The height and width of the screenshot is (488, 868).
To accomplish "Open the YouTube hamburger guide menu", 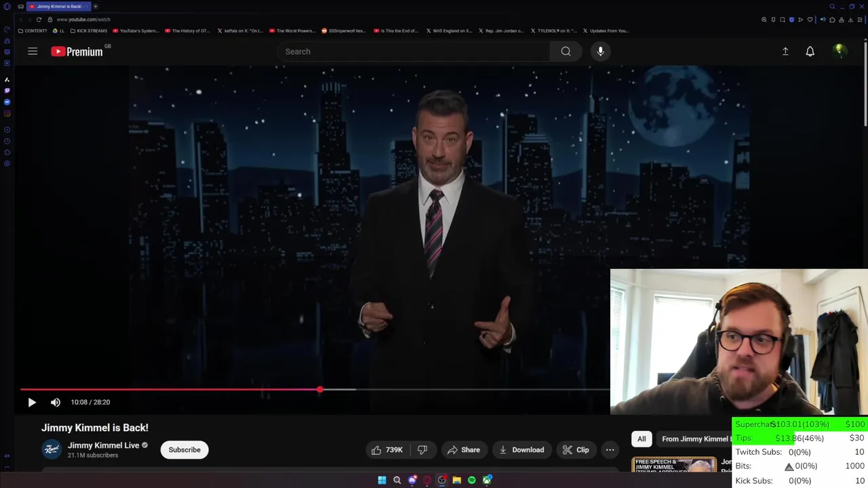I will point(33,52).
